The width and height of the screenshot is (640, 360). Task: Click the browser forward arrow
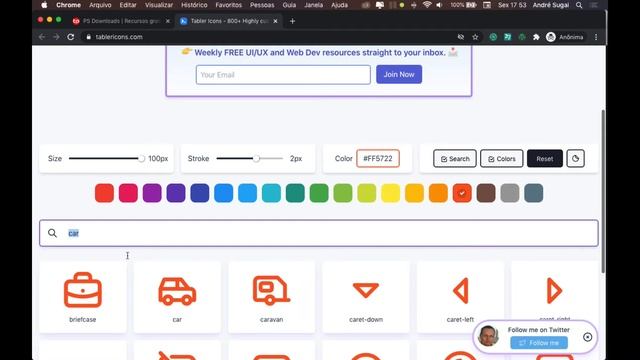click(56, 37)
